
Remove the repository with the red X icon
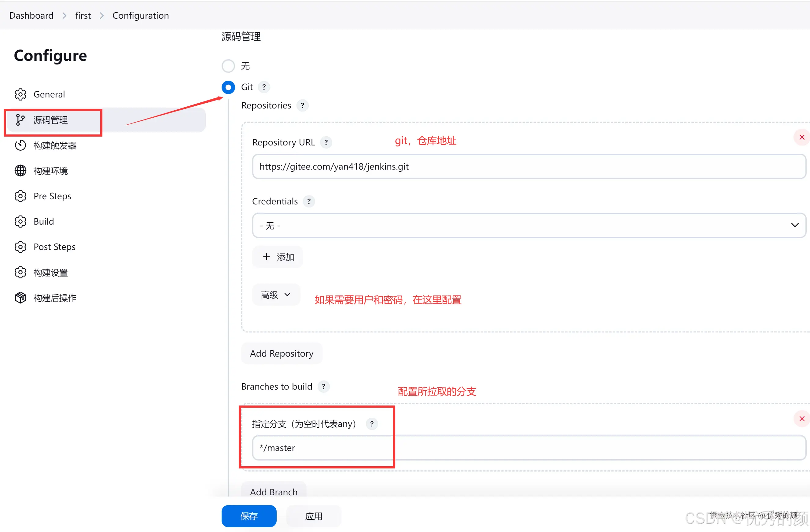coord(801,138)
